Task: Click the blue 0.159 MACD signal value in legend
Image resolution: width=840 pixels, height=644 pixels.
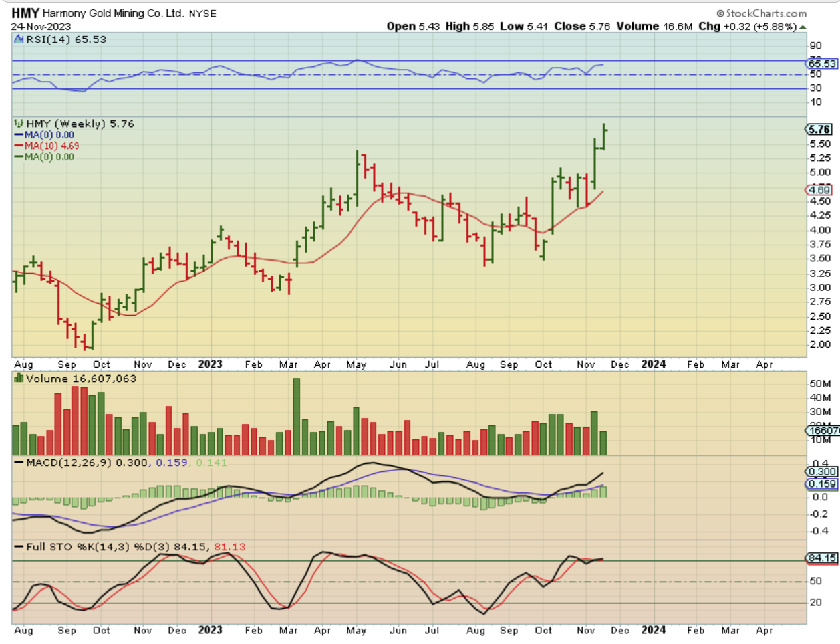Action: point(172,463)
